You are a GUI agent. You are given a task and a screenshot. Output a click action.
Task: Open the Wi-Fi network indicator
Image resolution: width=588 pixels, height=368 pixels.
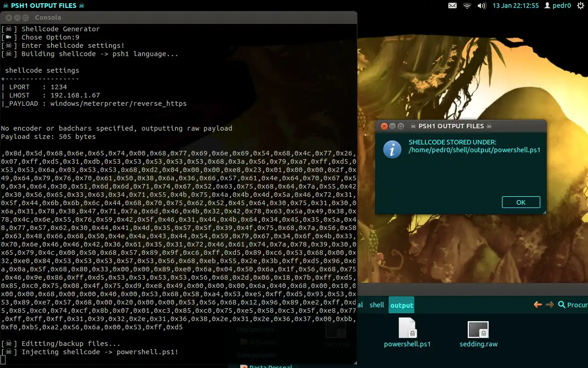[467, 6]
